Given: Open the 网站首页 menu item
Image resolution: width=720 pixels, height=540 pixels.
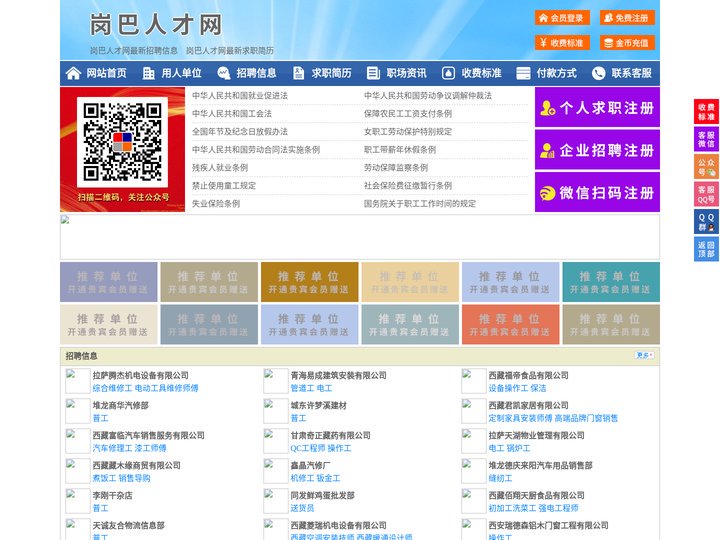Looking at the screenshot, I should pos(107,73).
